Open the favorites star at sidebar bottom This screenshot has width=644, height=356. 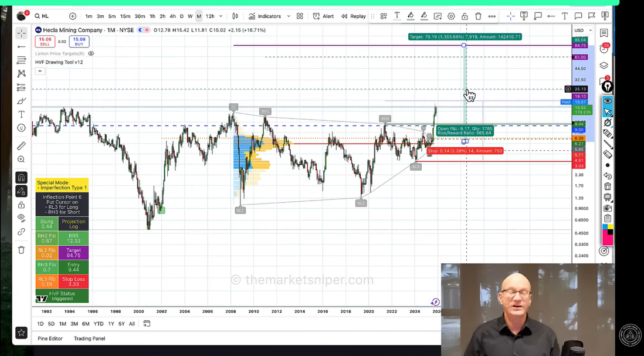point(21,333)
